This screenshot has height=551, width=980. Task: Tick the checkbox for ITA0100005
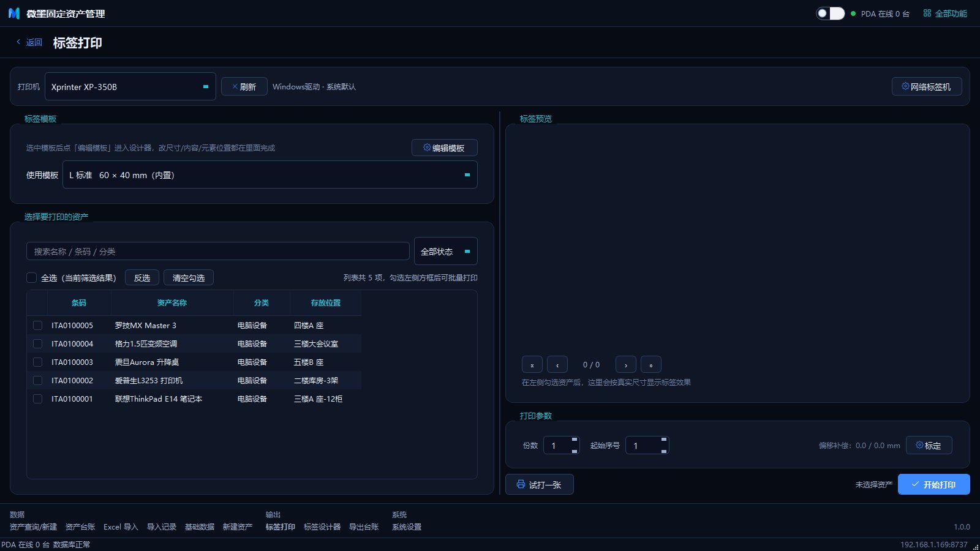tap(37, 325)
